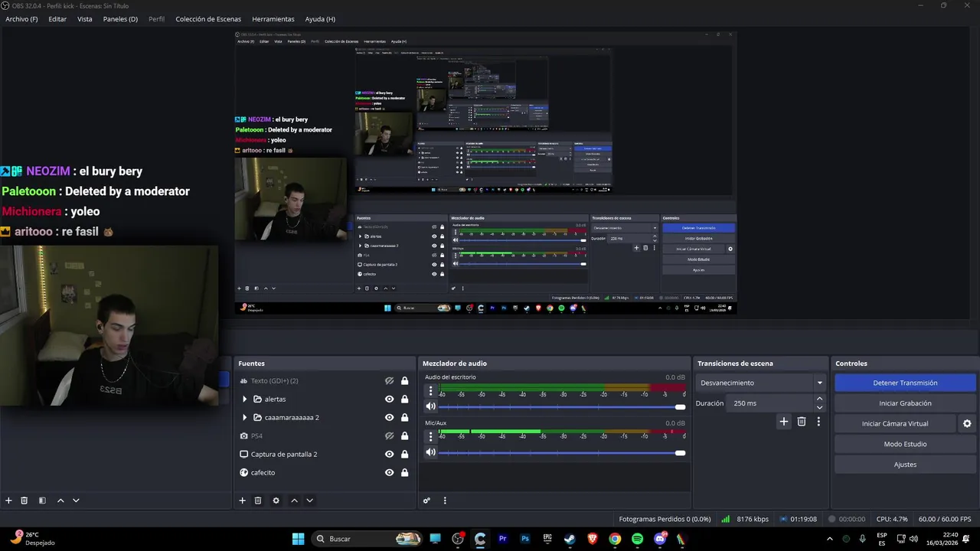Viewport: 980px width, 551px height.
Task: Click Iniciar Cámara Virtual button
Action: click(895, 423)
